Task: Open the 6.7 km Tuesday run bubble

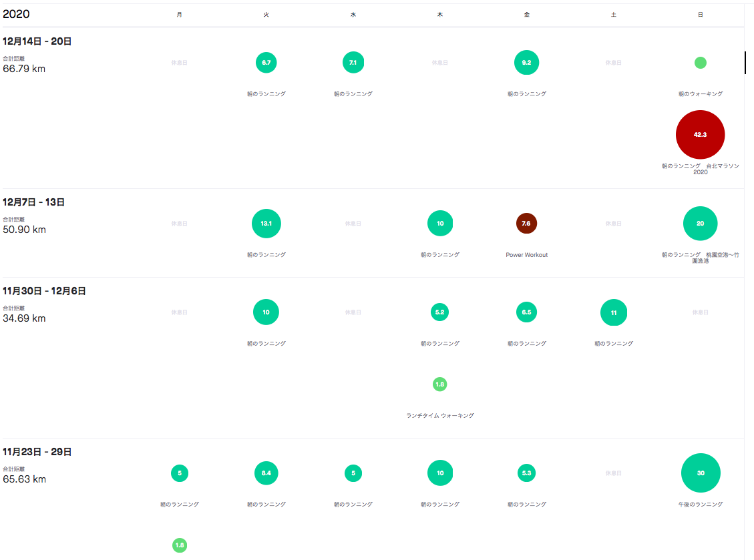Action: coord(266,63)
